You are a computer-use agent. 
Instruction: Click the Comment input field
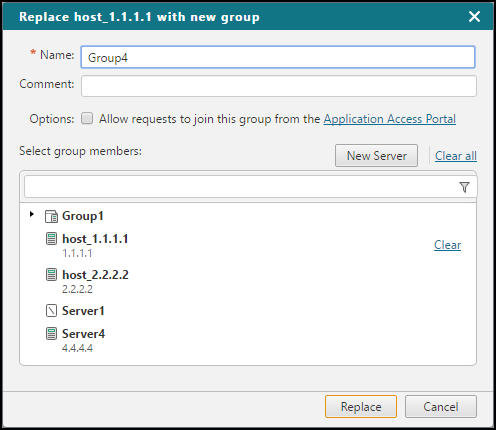pos(279,86)
